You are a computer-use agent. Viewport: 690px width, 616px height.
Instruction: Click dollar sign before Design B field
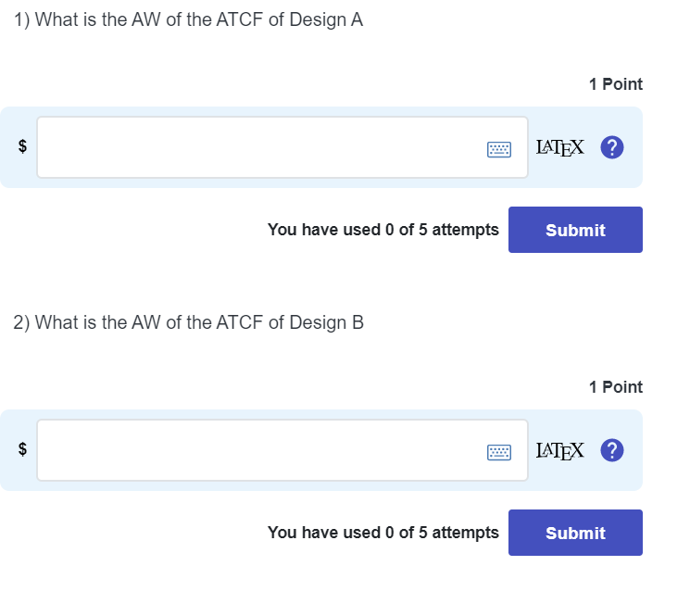[x=23, y=450]
